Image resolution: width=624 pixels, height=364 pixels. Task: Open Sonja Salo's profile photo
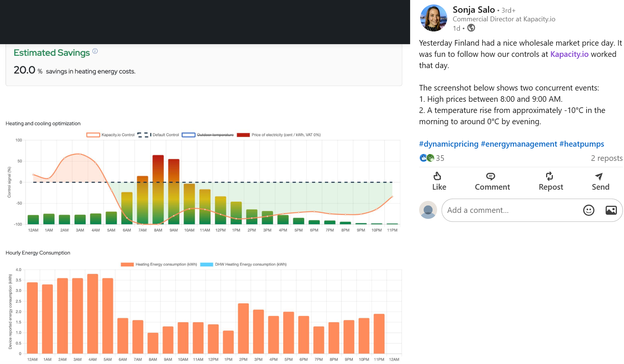(433, 18)
